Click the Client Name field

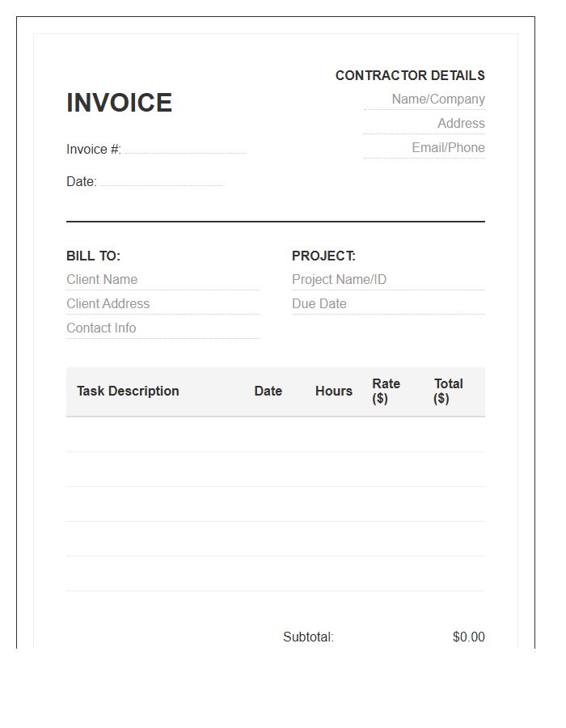tap(163, 280)
